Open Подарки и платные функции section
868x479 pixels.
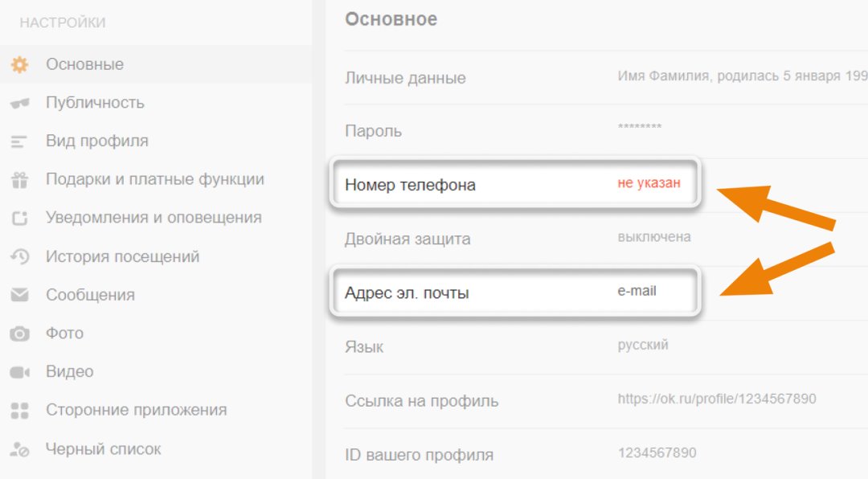pyautogui.click(x=154, y=179)
